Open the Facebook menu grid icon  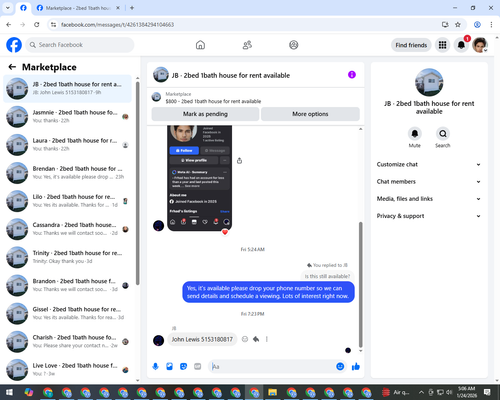coord(442,45)
